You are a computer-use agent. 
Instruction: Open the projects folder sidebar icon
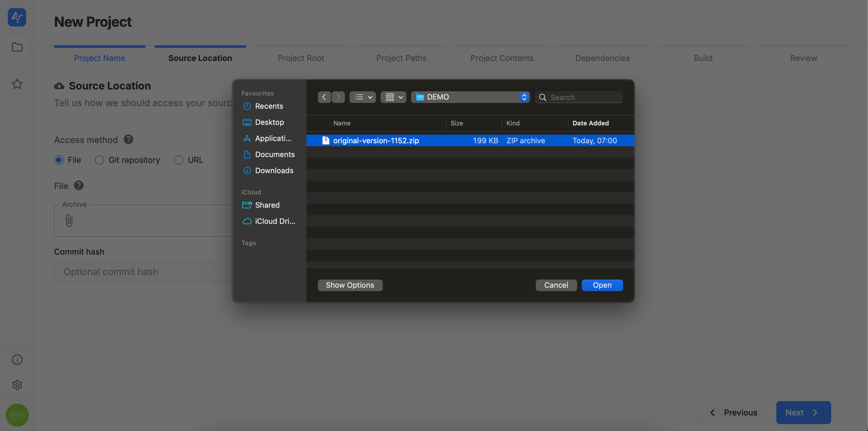point(17,47)
